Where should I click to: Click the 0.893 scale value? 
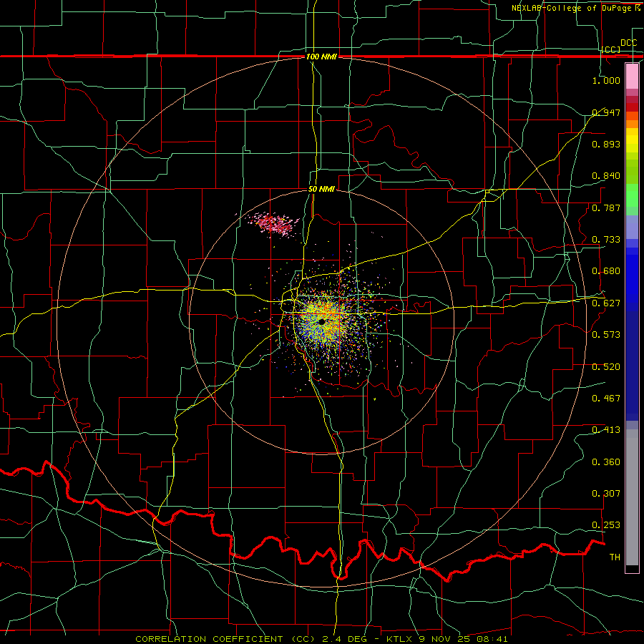point(606,144)
